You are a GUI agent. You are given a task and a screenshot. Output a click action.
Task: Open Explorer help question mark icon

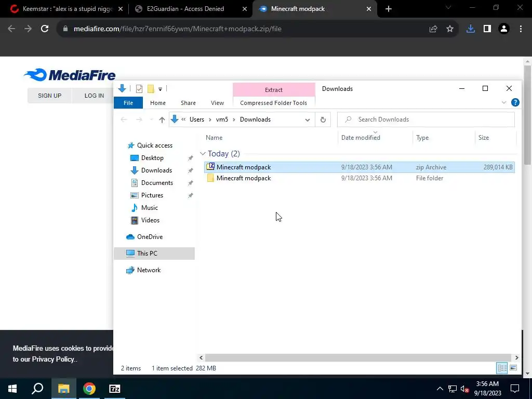coord(515,102)
